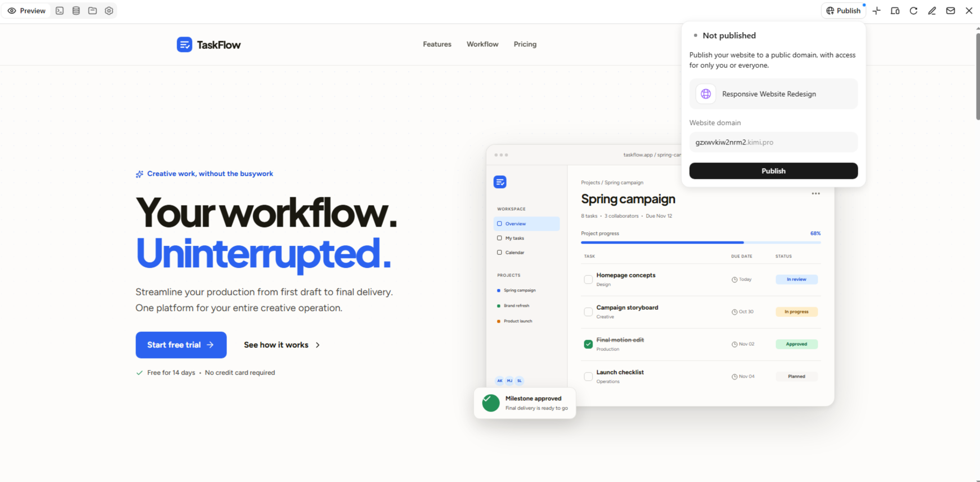Click the TaskFlow icon in the mockup sidebar
This screenshot has width=980, height=482.
click(x=500, y=182)
